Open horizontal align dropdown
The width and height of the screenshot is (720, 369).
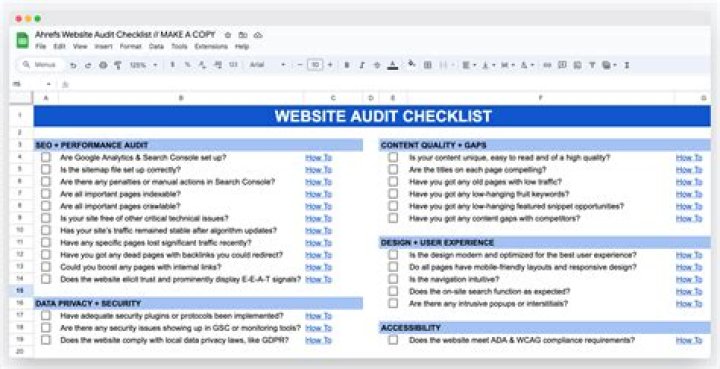469,65
